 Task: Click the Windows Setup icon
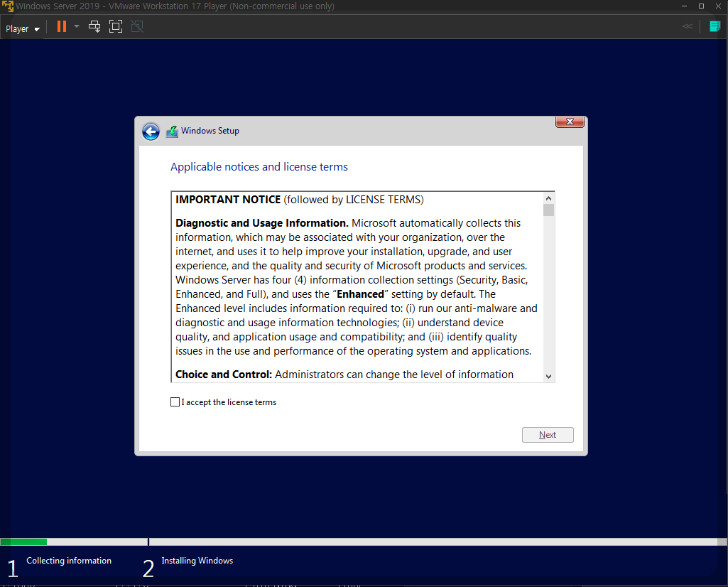pos(173,131)
